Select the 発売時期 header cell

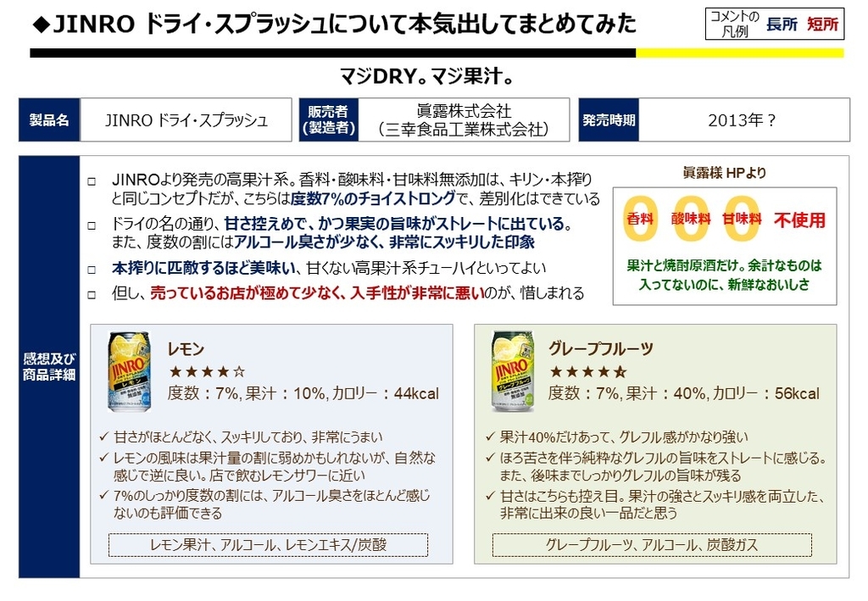click(609, 120)
